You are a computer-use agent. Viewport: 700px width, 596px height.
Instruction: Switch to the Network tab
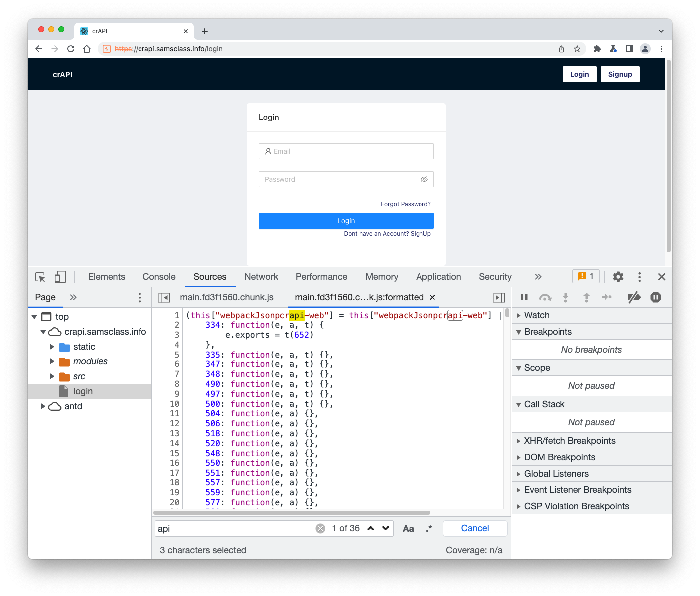click(x=261, y=277)
